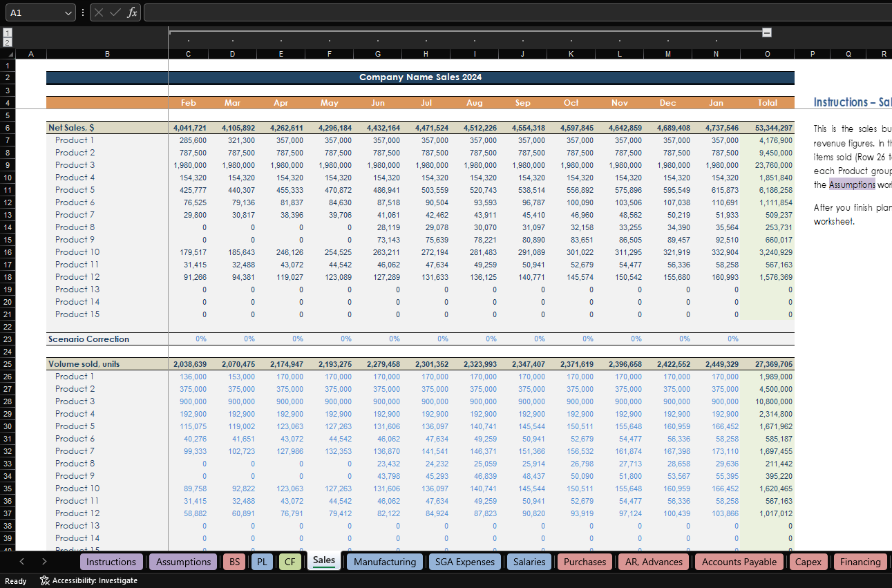Click the Name Box showing A1
The height and width of the screenshot is (588, 892).
(x=35, y=12)
